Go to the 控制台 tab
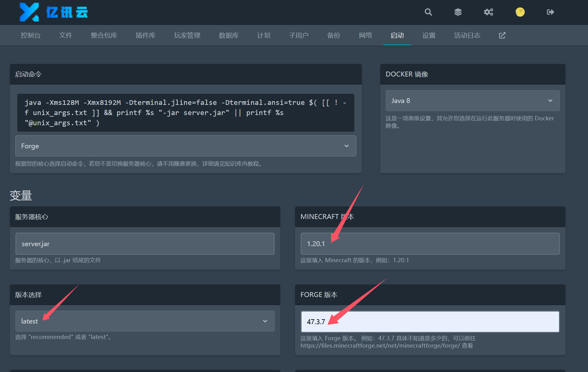The image size is (588, 372). tap(31, 35)
